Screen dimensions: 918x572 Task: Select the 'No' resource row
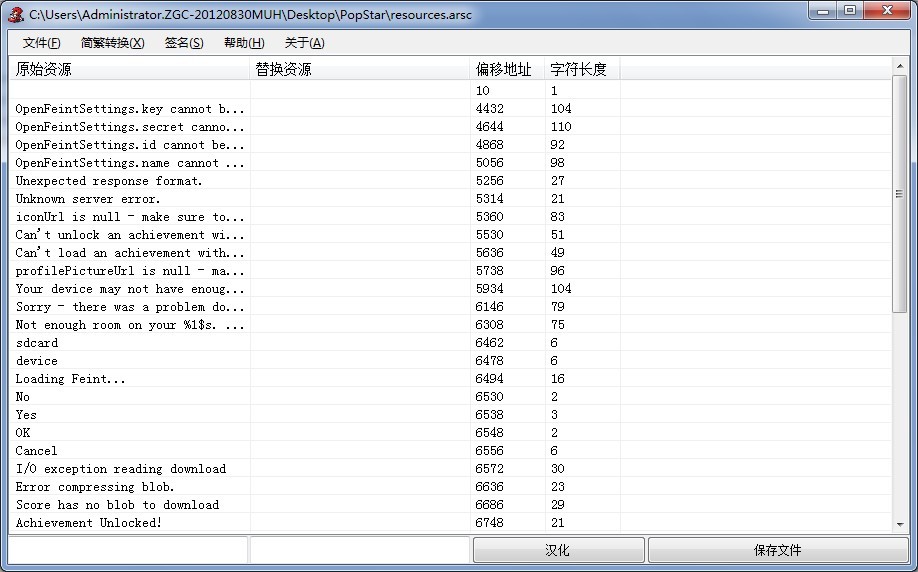(450, 396)
